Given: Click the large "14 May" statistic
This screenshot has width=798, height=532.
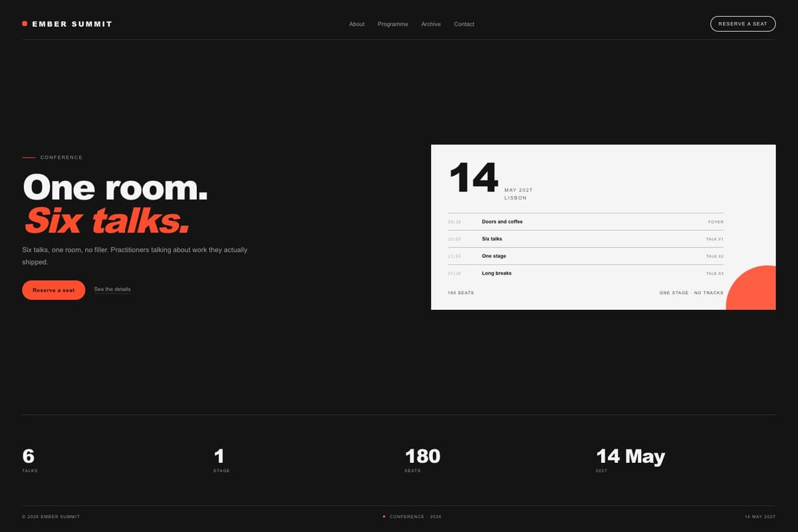Looking at the screenshot, I should pos(630,456).
